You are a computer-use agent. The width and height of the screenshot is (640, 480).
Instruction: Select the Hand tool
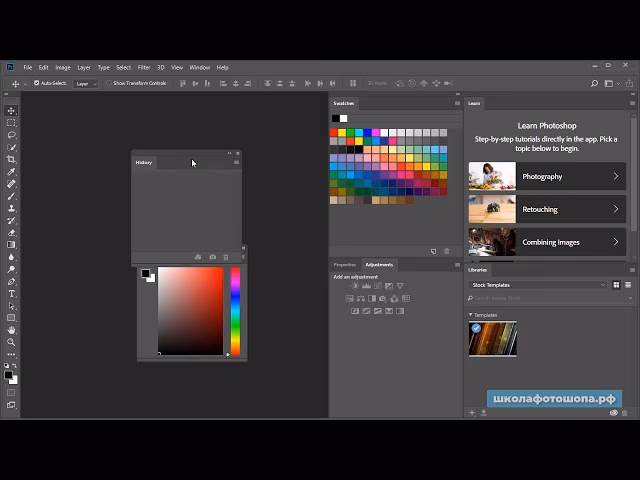(x=11, y=330)
